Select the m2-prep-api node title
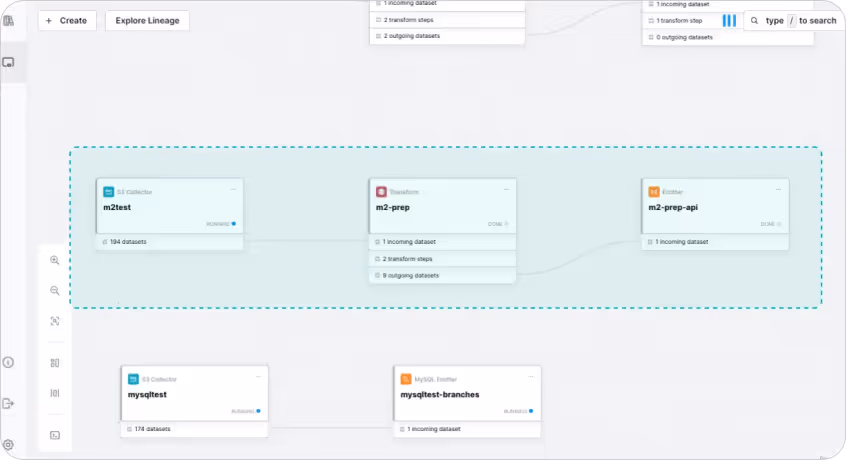846x460 pixels. [673, 207]
